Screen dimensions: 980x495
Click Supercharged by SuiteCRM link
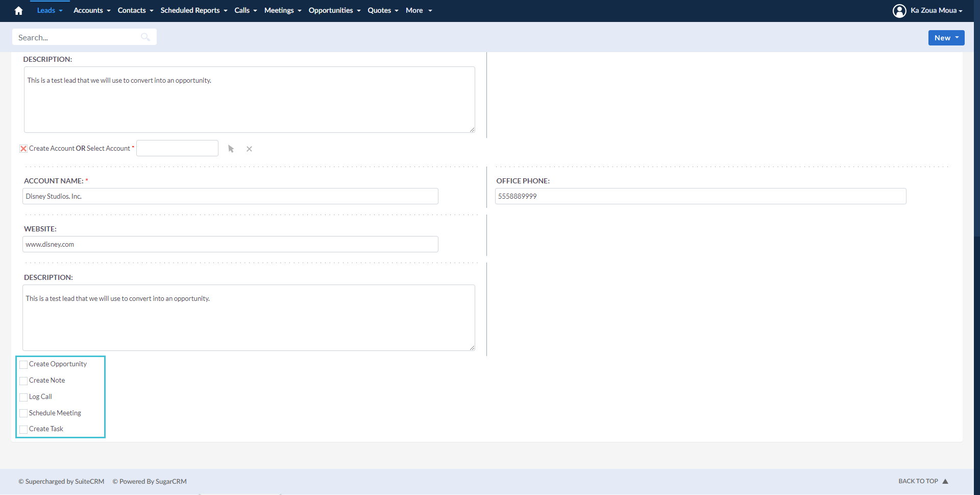[61, 481]
